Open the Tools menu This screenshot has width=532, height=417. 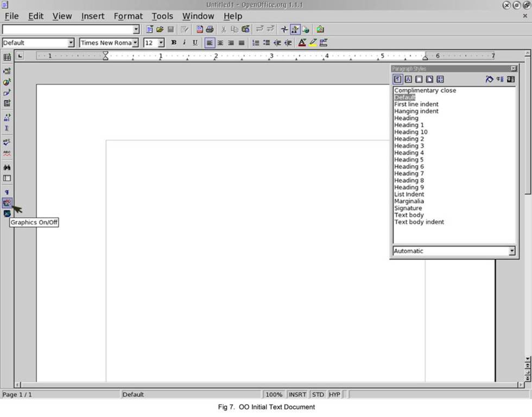(162, 16)
